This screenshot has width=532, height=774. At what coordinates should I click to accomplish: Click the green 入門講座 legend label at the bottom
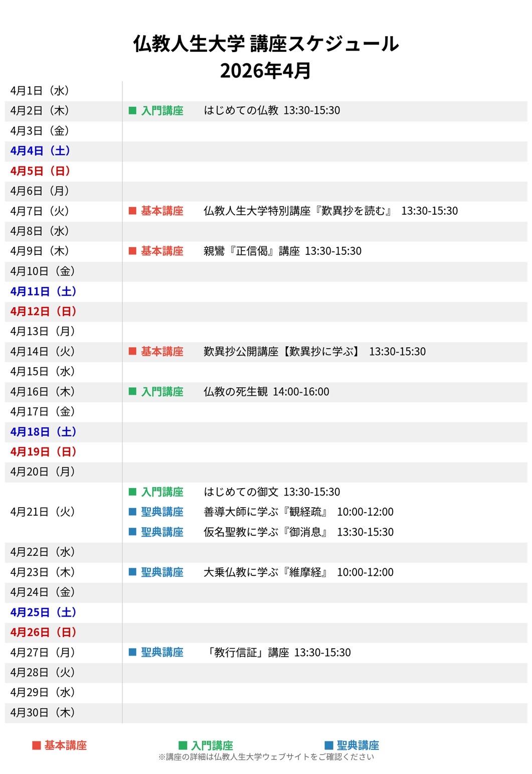point(212,745)
